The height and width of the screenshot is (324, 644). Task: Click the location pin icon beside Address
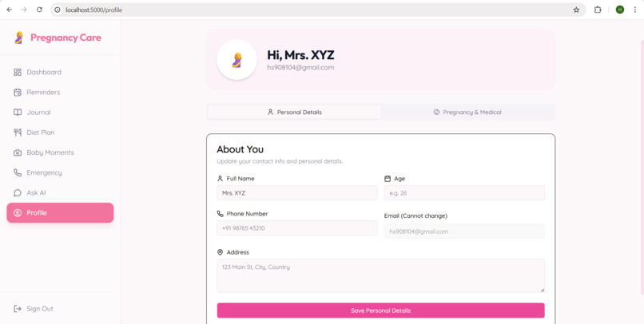221,252
